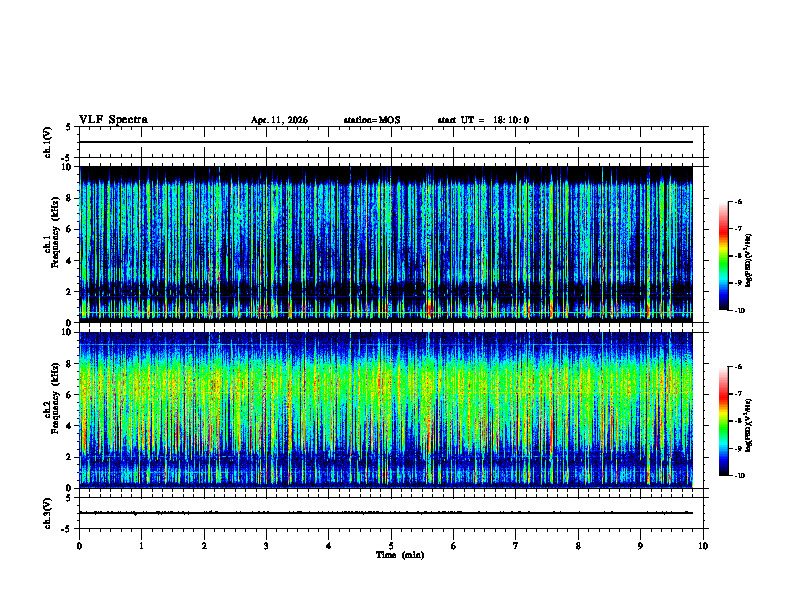Screen dimensions: 792x612
Task: Click the ch.1 spectrogram color scale bar
Action: (x=723, y=256)
